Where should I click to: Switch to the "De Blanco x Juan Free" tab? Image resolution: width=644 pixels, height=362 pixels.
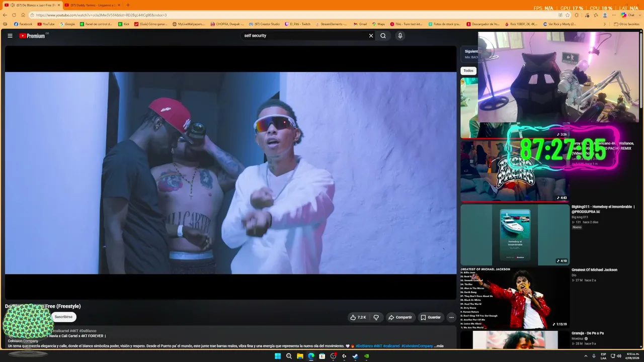pyautogui.click(x=32, y=5)
